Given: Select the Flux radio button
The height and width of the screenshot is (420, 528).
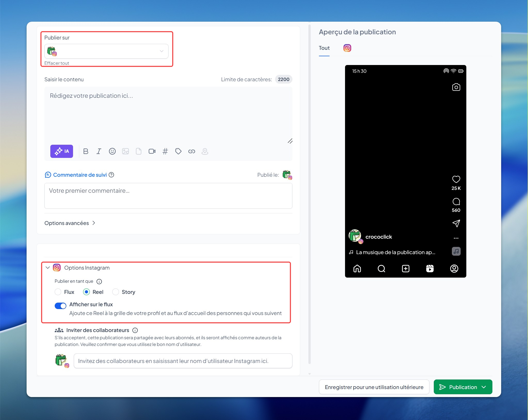Looking at the screenshot, I should [58, 292].
